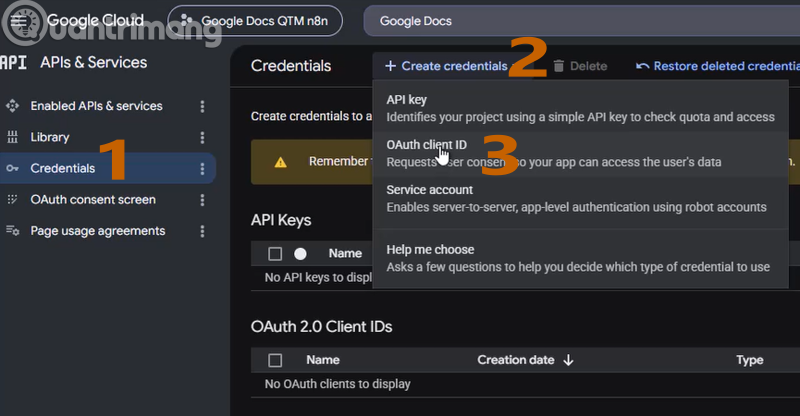Click Name column header in OAuth Client IDs
800x416 pixels.
coord(323,360)
